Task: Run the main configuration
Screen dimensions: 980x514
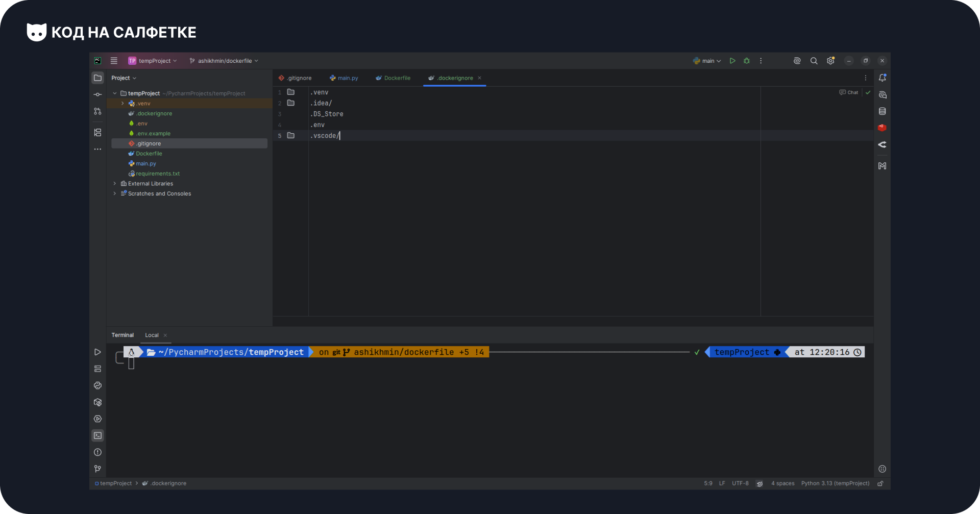Action: point(732,61)
